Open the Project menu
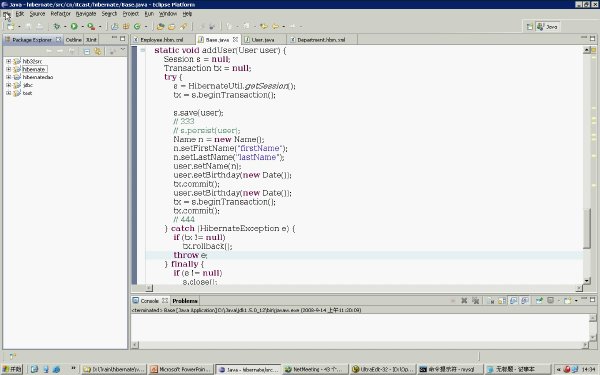Viewport: 600px width, 375px height. coord(130,14)
